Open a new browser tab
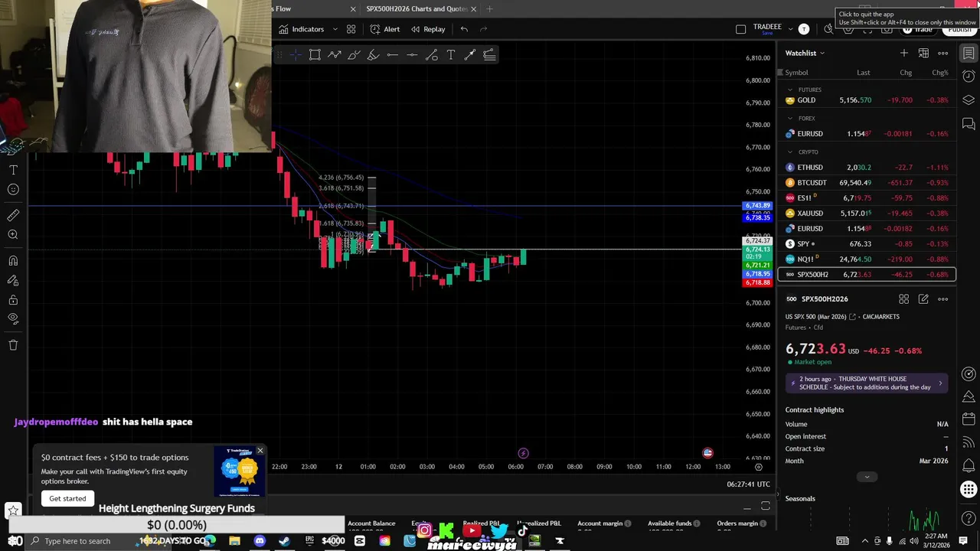Screen dimensions: 980x551 (489, 9)
